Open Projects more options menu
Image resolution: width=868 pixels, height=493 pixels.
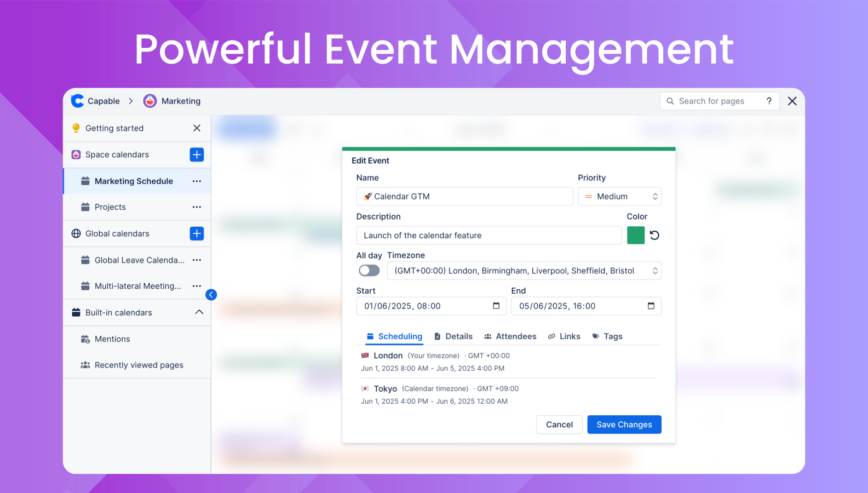197,207
